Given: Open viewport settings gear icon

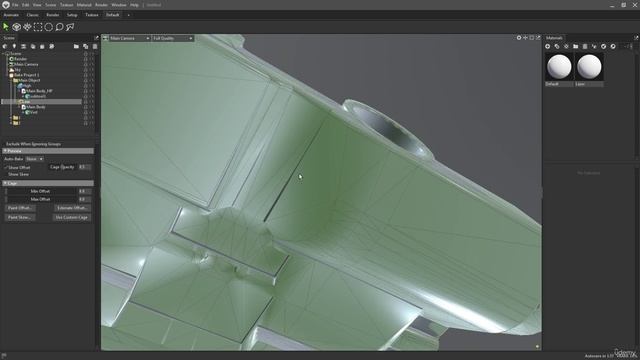Looking at the screenshot, I should tap(519, 38).
